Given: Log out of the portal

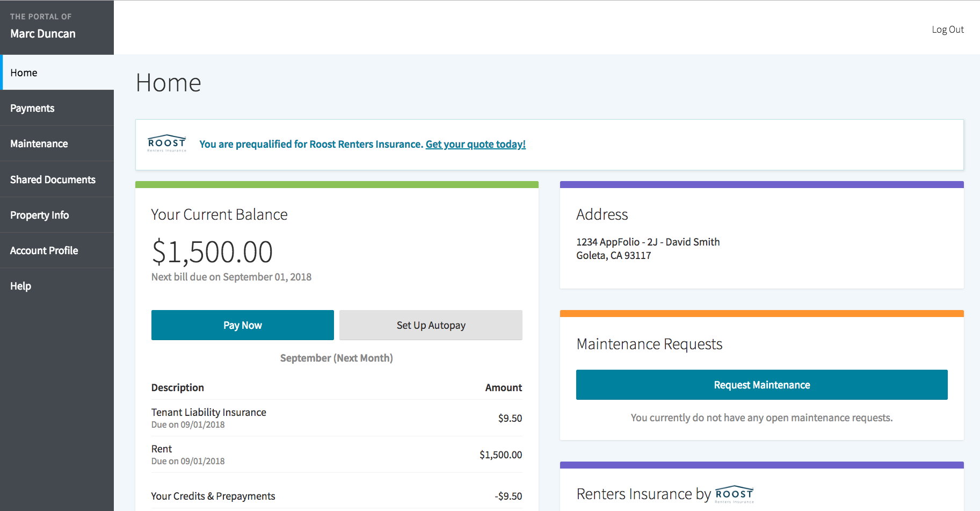Looking at the screenshot, I should coord(947,30).
